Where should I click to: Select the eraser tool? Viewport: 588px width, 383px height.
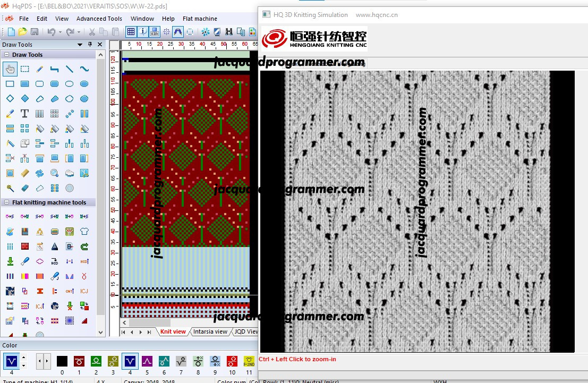25,188
